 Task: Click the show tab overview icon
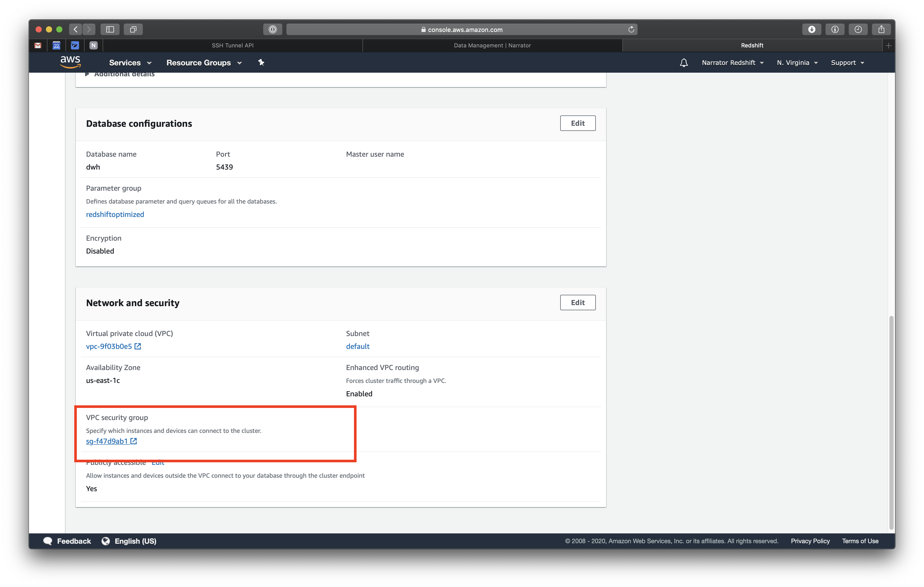[x=133, y=30]
